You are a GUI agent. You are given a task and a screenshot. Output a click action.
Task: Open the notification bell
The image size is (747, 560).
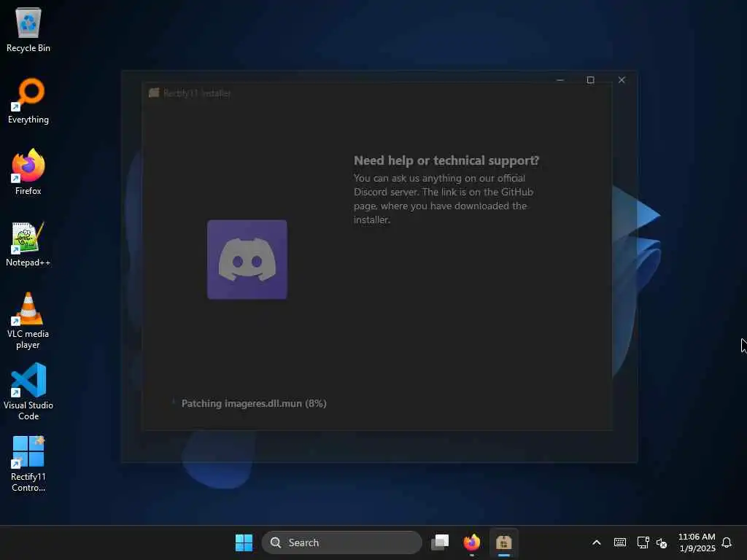tap(727, 542)
